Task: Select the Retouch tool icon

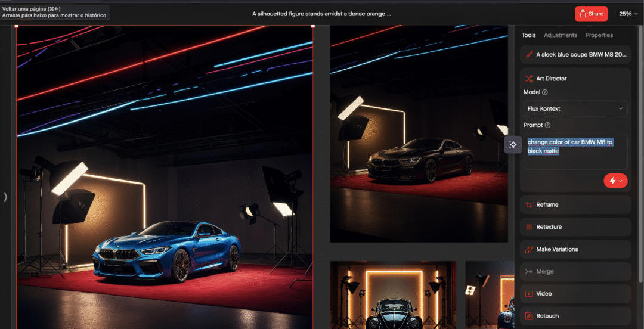Action: pos(529,316)
